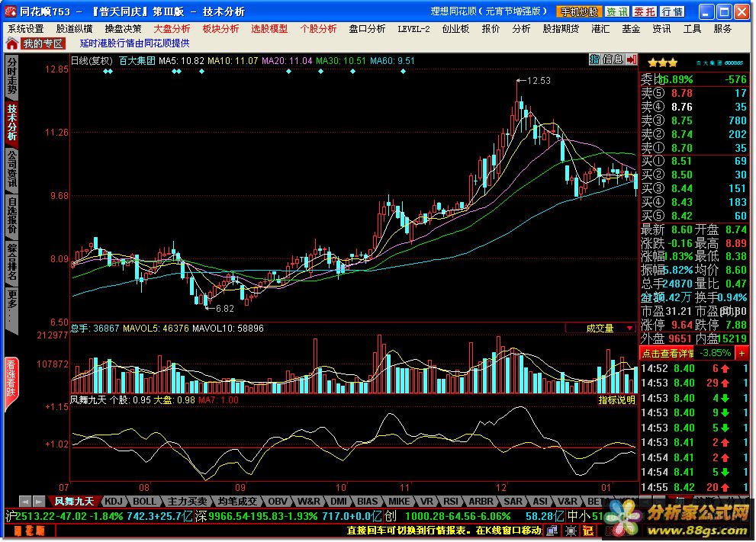Image resolution: width=756 pixels, height=542 pixels.
Task: Switch to the KDJ indicator tab
Action: 114,502
